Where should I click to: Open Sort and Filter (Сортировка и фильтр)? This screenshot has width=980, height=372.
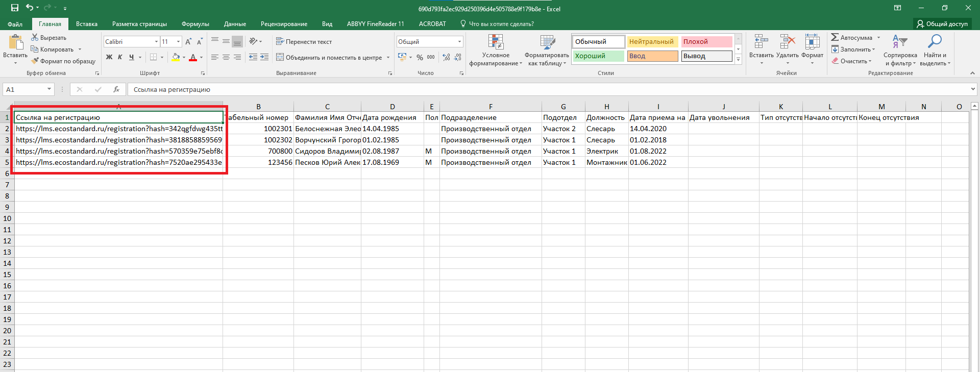[x=900, y=50]
